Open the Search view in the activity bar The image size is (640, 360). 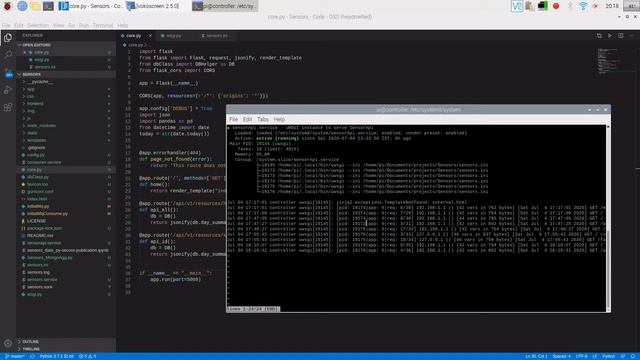tap(8, 55)
